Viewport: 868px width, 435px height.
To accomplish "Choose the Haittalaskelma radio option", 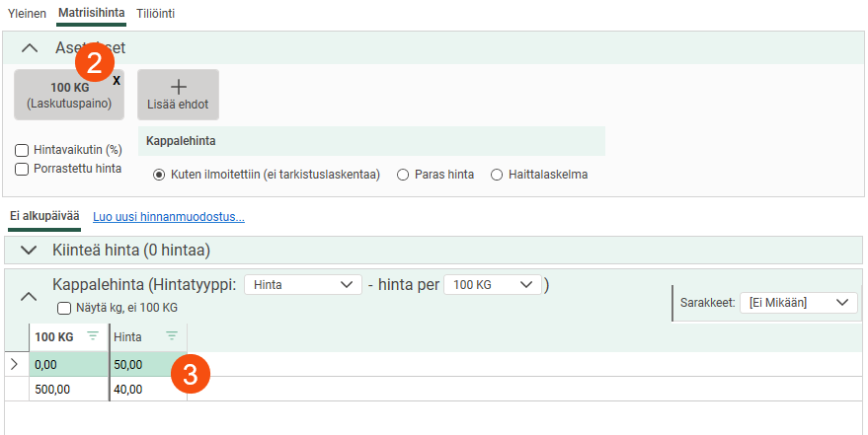I will click(497, 175).
